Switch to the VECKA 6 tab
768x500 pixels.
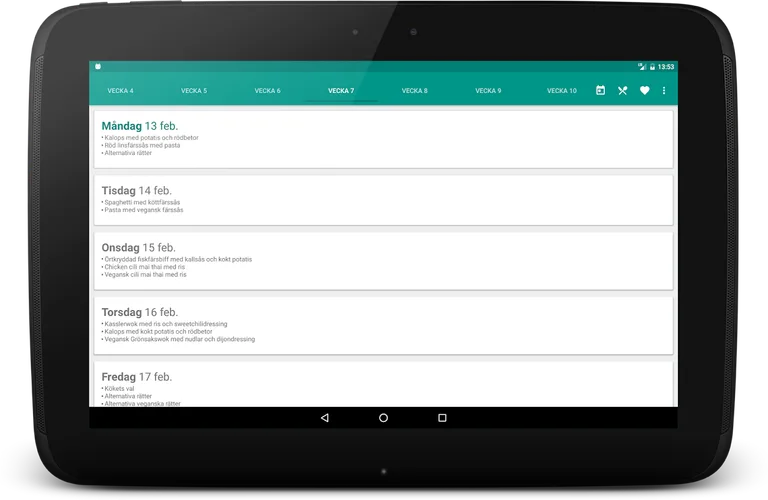pyautogui.click(x=267, y=91)
